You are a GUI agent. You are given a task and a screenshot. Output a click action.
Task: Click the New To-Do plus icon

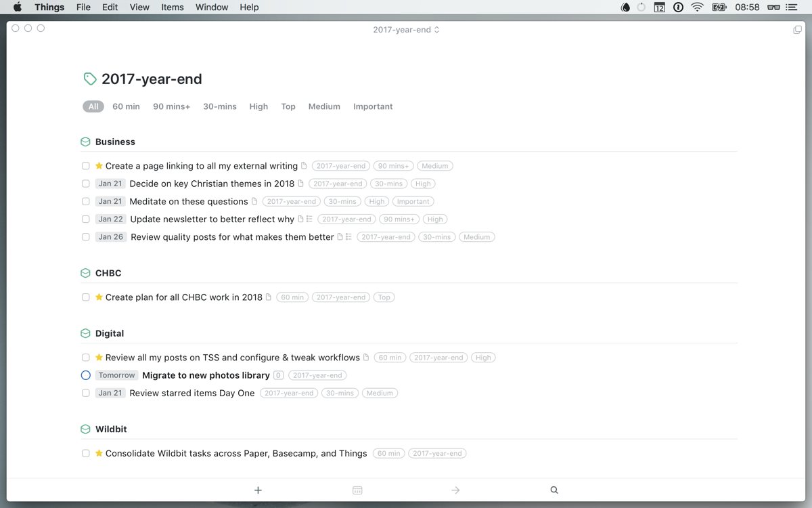[x=258, y=490]
